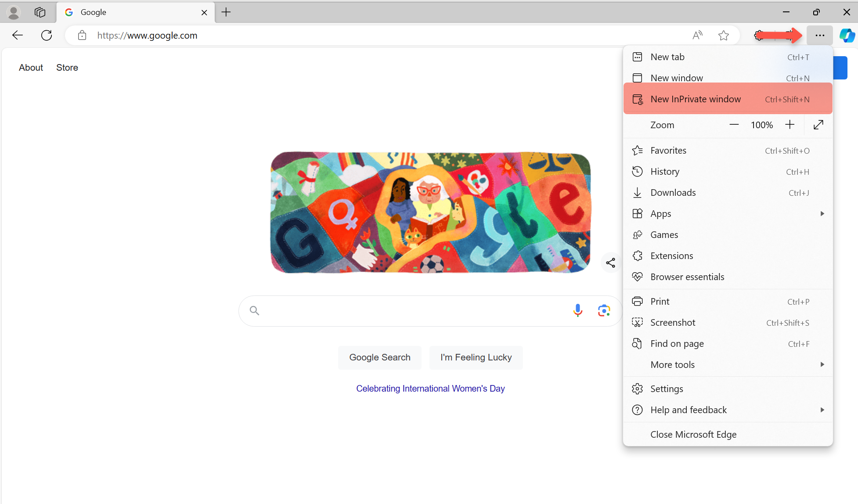Add this page to favorites star
Viewport: 858px width, 504px height.
tap(724, 36)
